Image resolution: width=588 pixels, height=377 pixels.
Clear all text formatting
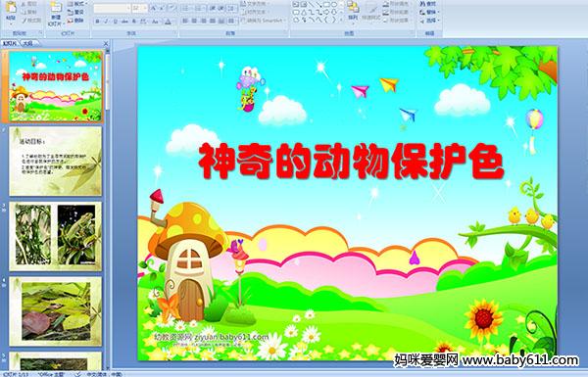[172, 8]
